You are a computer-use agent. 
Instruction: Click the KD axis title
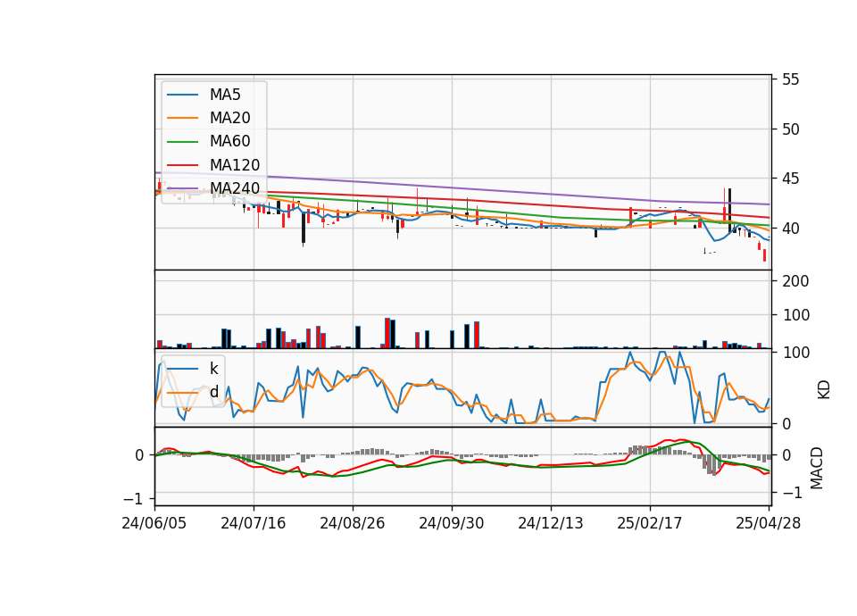pos(824,390)
